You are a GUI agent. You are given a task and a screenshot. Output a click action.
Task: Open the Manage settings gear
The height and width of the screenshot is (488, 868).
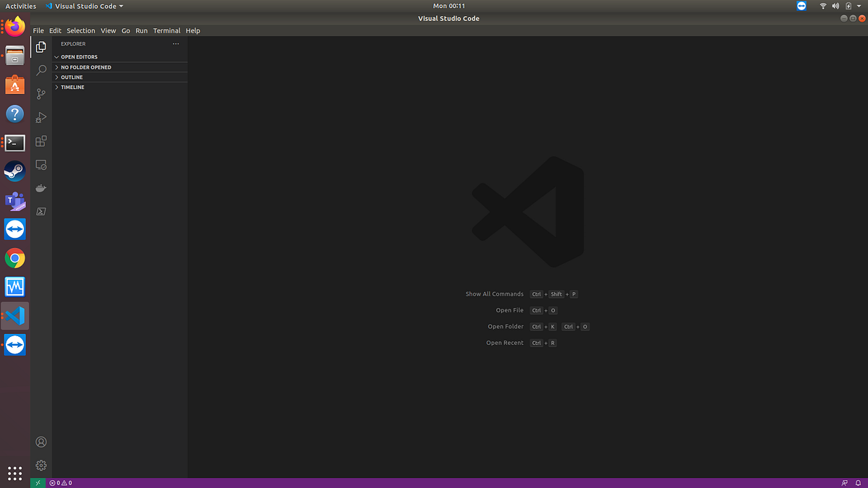coord(41,465)
